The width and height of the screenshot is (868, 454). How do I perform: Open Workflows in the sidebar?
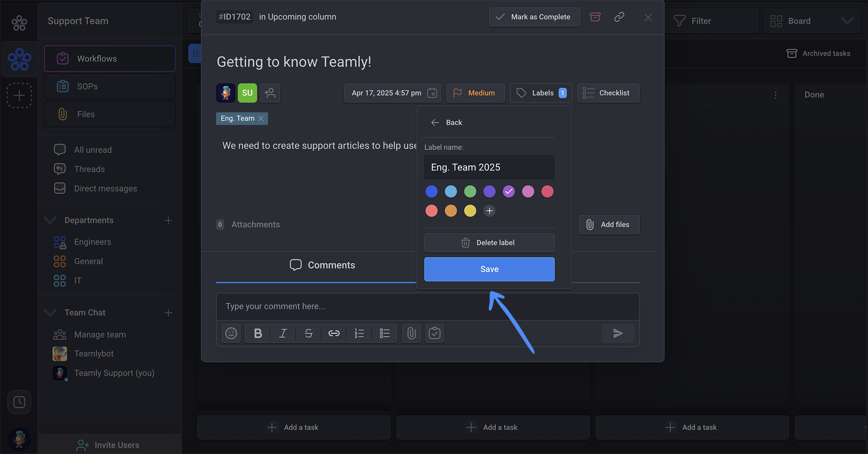pyautogui.click(x=110, y=59)
